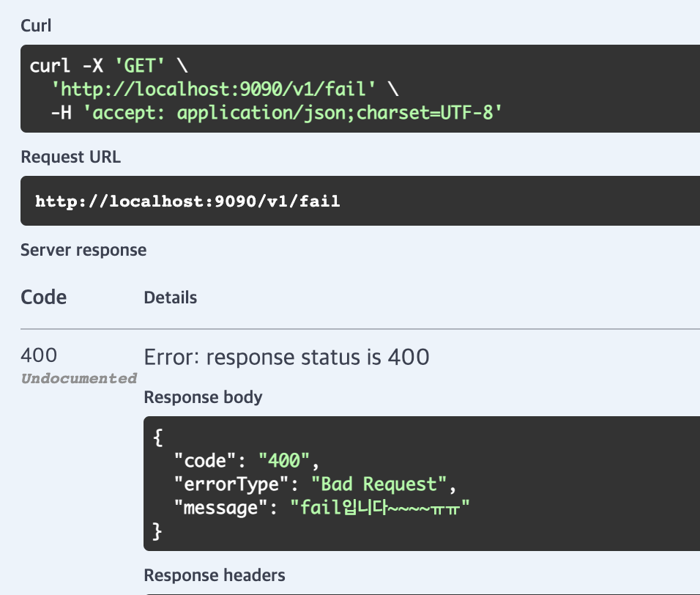Click the request URL http://localhost:9090/v1/fail

(x=187, y=201)
